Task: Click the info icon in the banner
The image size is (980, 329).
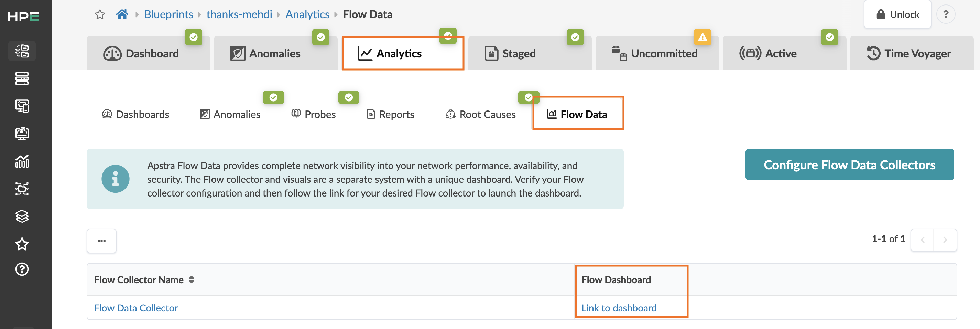Action: coord(115,179)
